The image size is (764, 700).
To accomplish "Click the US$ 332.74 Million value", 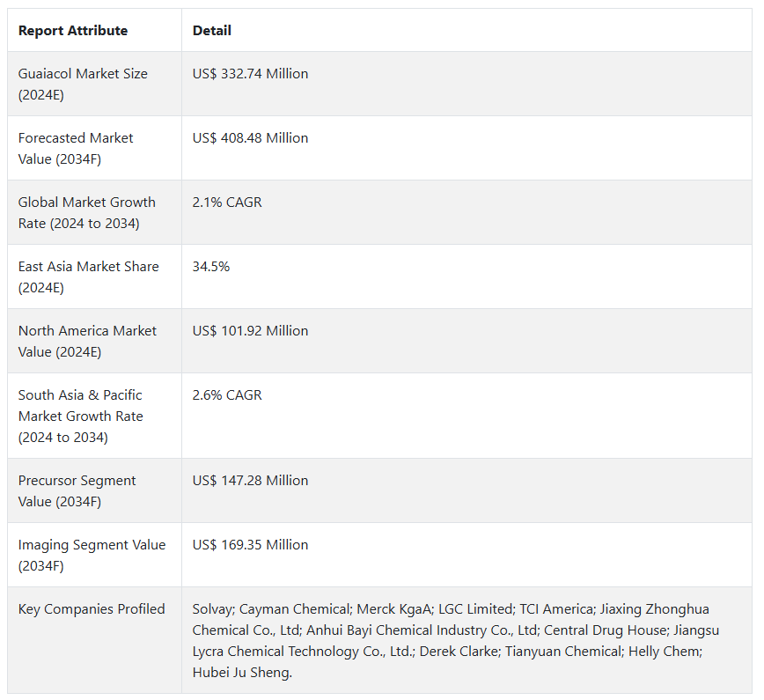I will pos(251,74).
